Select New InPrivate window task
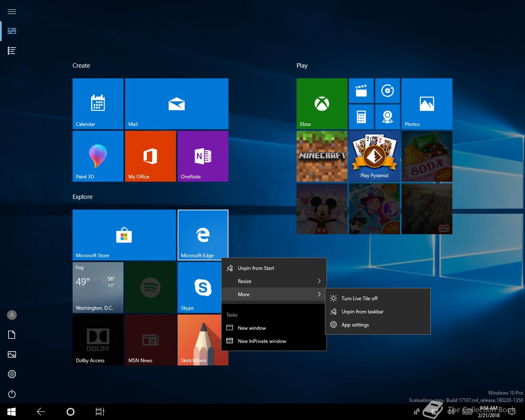 pyautogui.click(x=274, y=341)
